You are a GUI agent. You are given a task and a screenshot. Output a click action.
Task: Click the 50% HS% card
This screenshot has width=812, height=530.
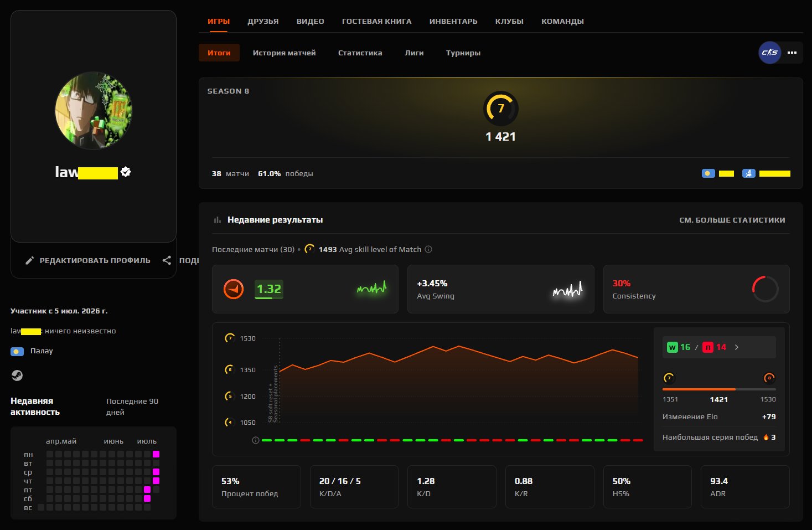point(648,487)
